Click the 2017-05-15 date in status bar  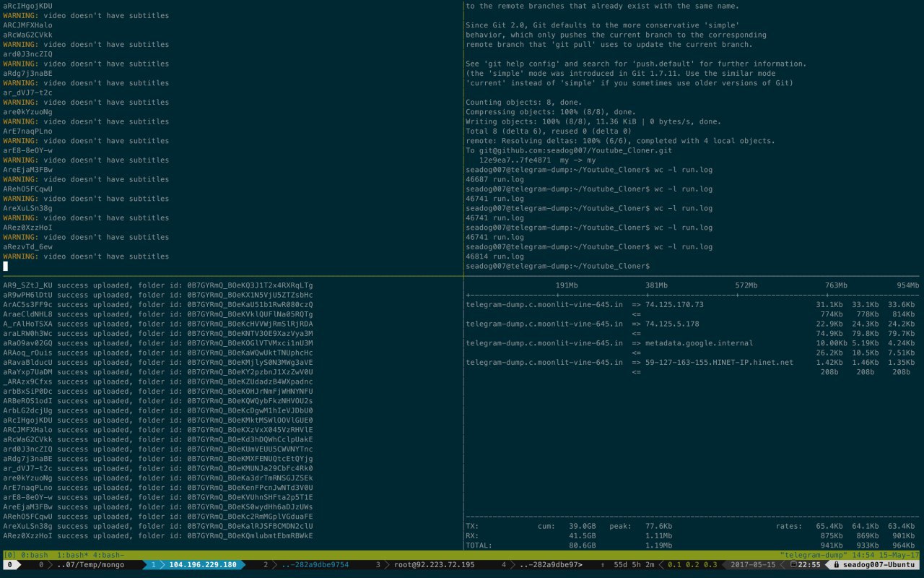coord(754,564)
